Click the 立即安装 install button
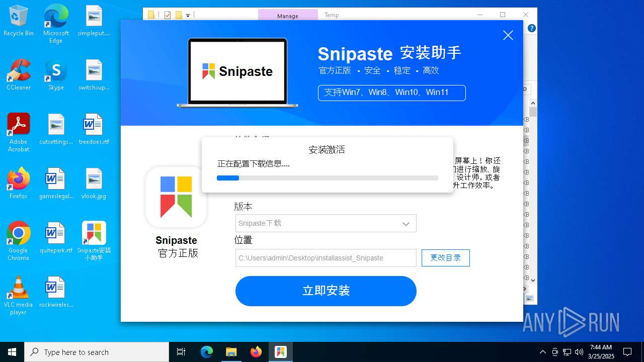The image size is (644, 362). coord(326,291)
